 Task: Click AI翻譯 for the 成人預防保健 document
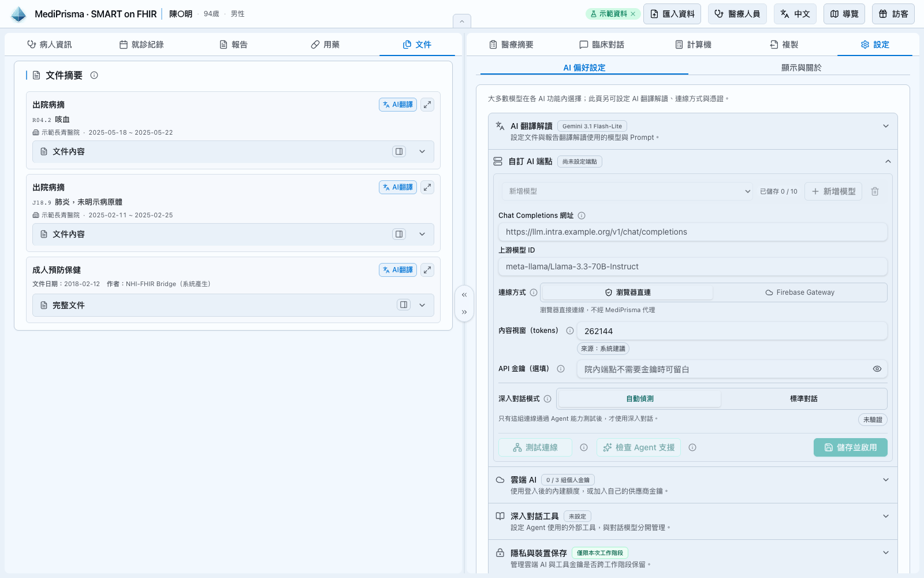pos(398,270)
